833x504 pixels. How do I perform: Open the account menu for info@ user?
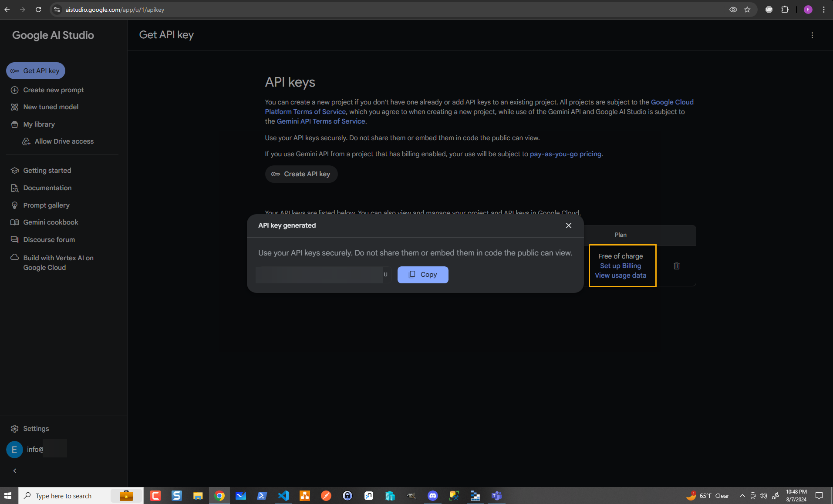click(35, 449)
